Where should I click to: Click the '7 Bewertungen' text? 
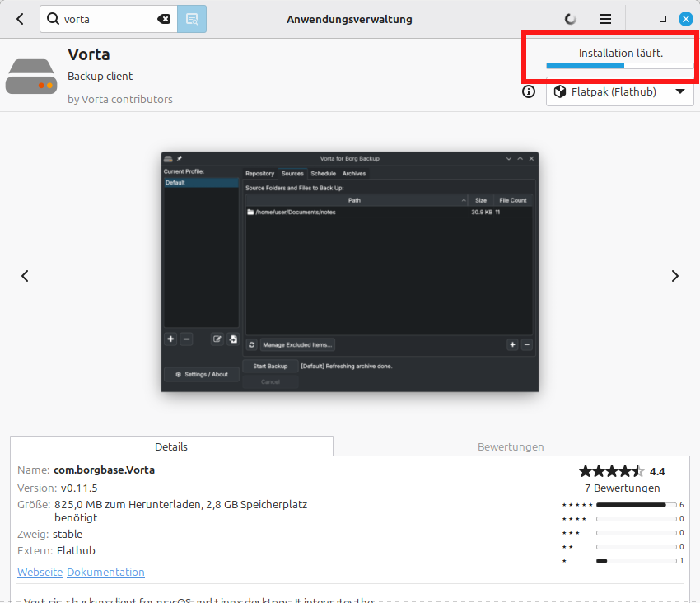click(x=623, y=488)
